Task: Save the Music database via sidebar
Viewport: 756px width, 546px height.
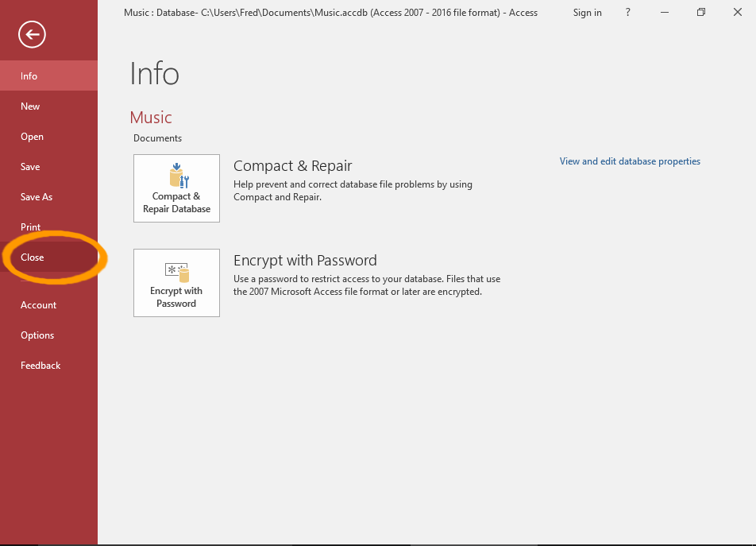Action: pos(29,166)
